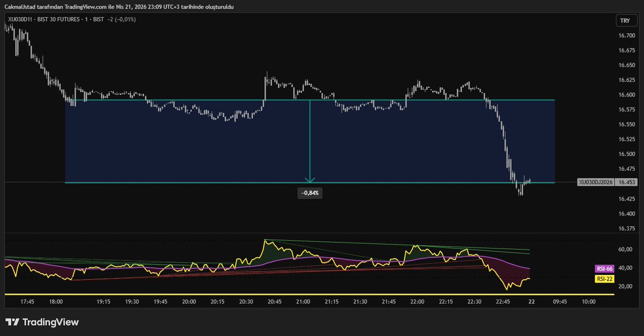Click the TRY currency button

(x=625, y=20)
